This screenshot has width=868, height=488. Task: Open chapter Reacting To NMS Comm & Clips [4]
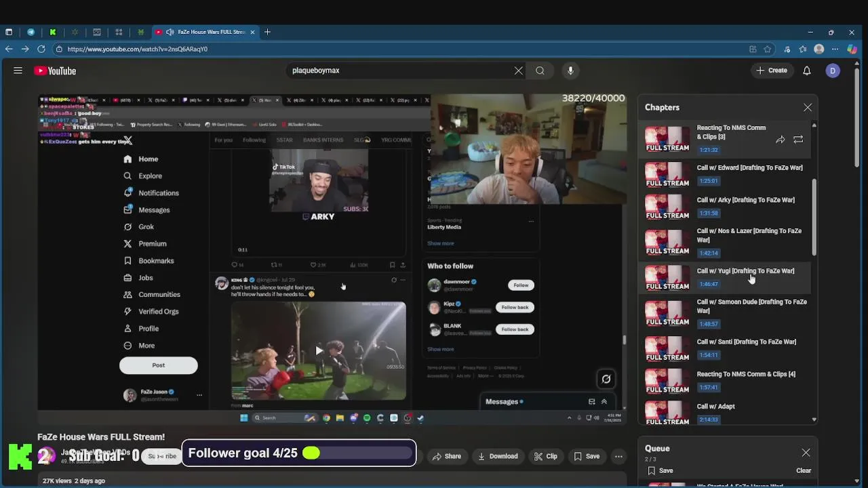(x=726, y=381)
